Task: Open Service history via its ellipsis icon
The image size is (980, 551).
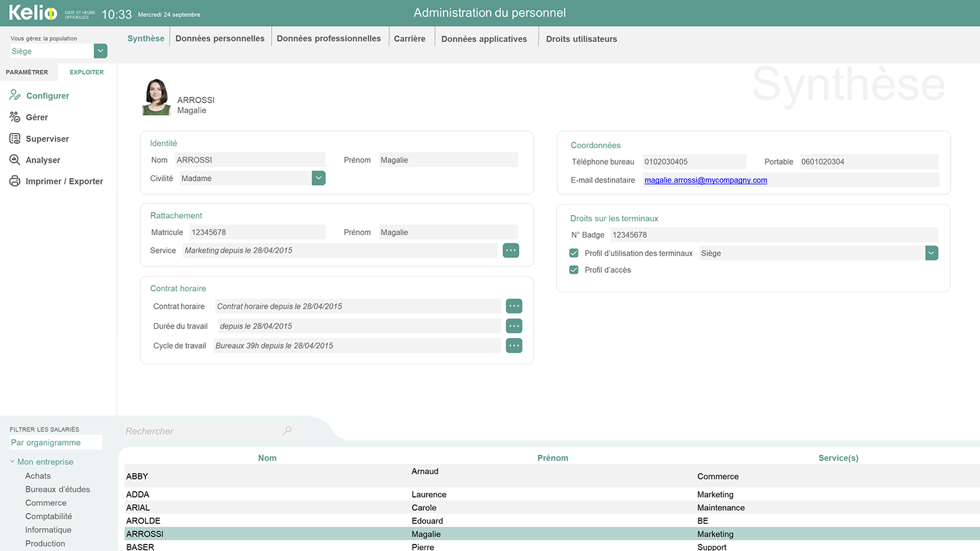Action: pos(510,250)
